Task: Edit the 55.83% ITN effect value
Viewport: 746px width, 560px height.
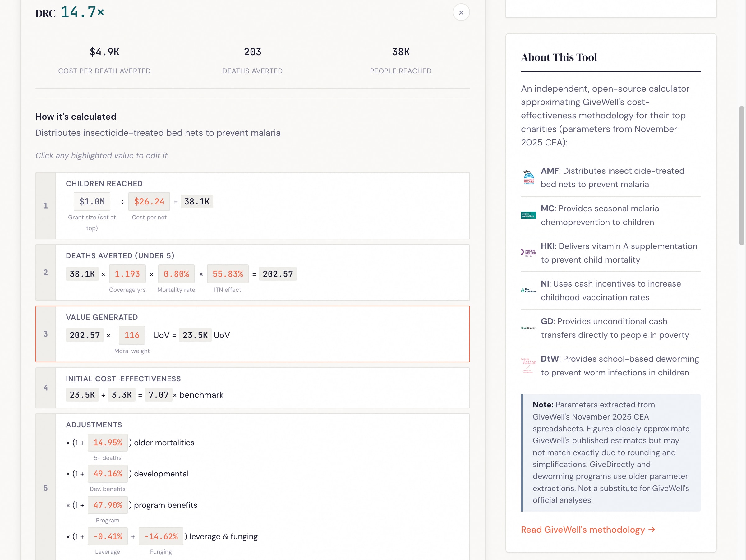Action: pyautogui.click(x=228, y=274)
